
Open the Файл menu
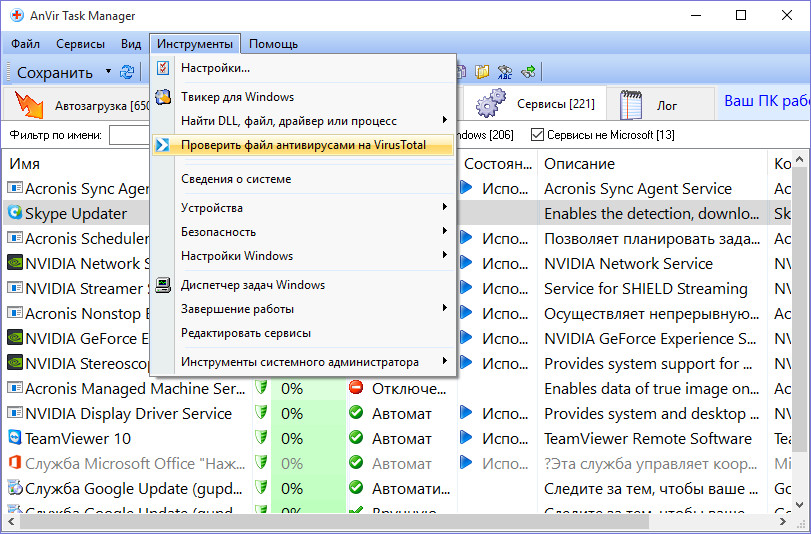click(25, 44)
